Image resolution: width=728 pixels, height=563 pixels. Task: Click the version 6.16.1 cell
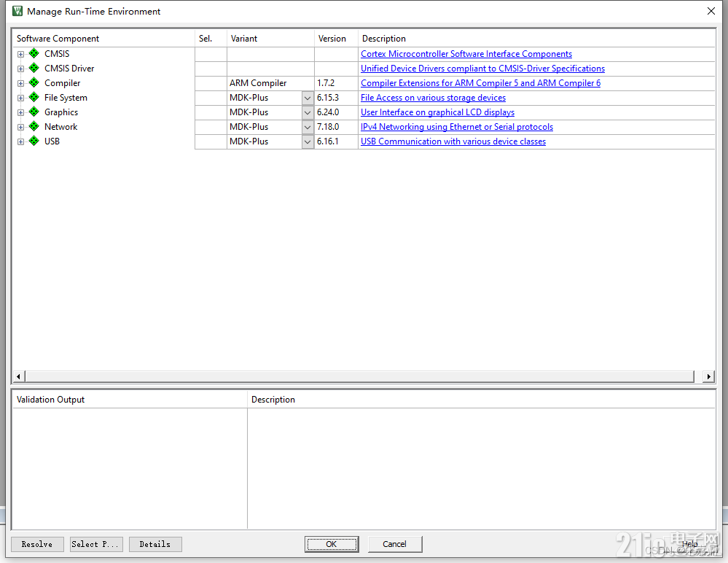click(x=336, y=141)
